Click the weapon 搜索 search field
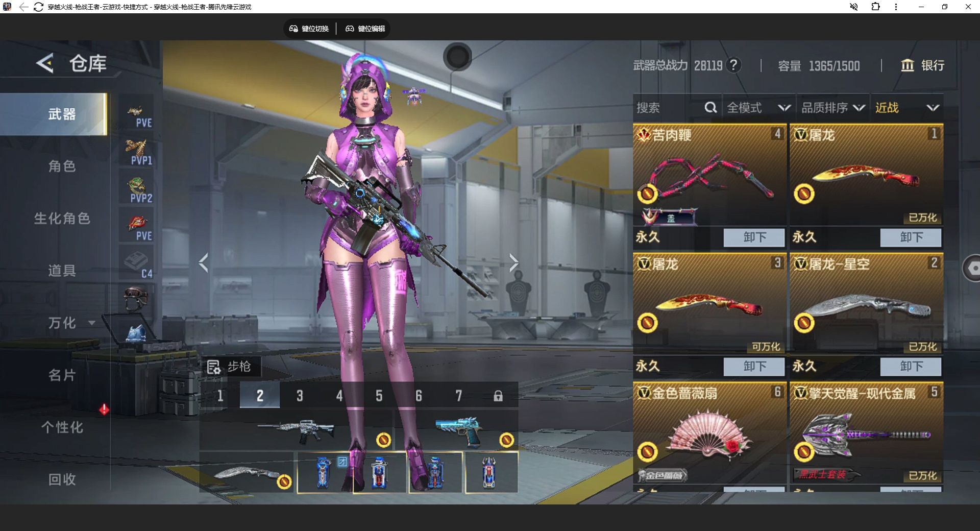 pos(677,108)
